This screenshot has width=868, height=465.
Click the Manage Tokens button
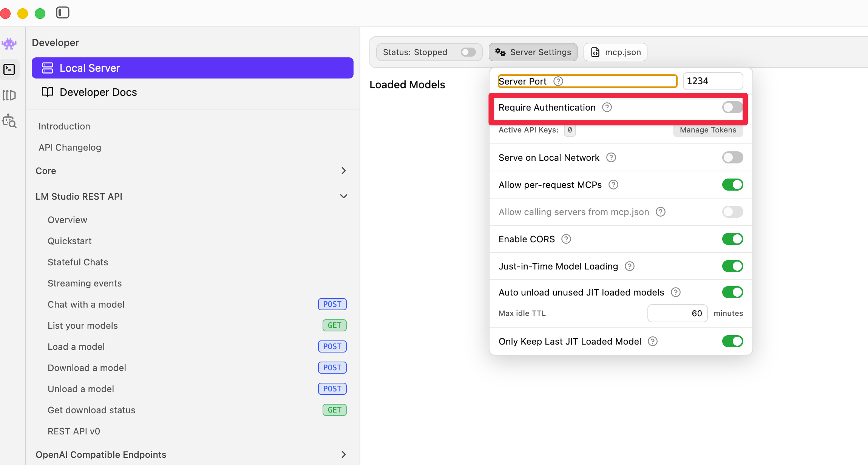(708, 130)
